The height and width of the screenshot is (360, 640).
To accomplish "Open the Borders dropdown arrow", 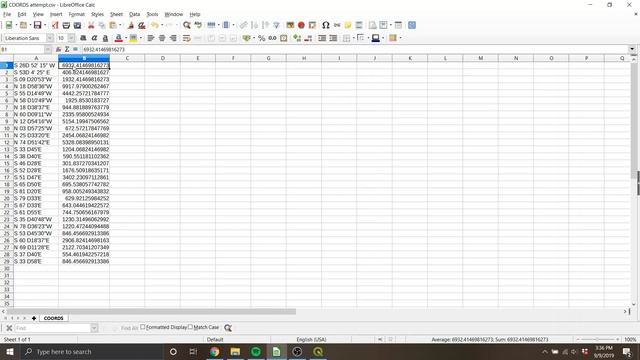I will pyautogui.click(x=353, y=38).
